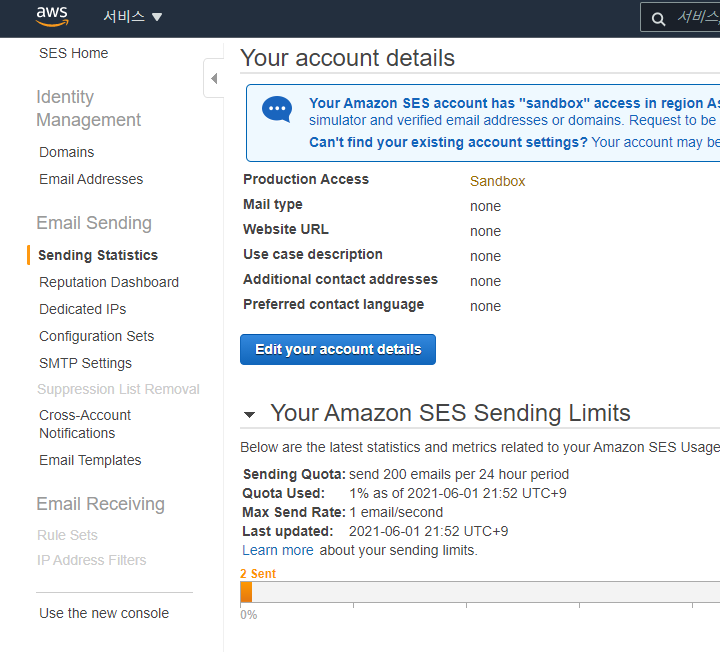720x652 pixels.
Task: Open Cross-Account Notifications
Action: [x=85, y=424]
